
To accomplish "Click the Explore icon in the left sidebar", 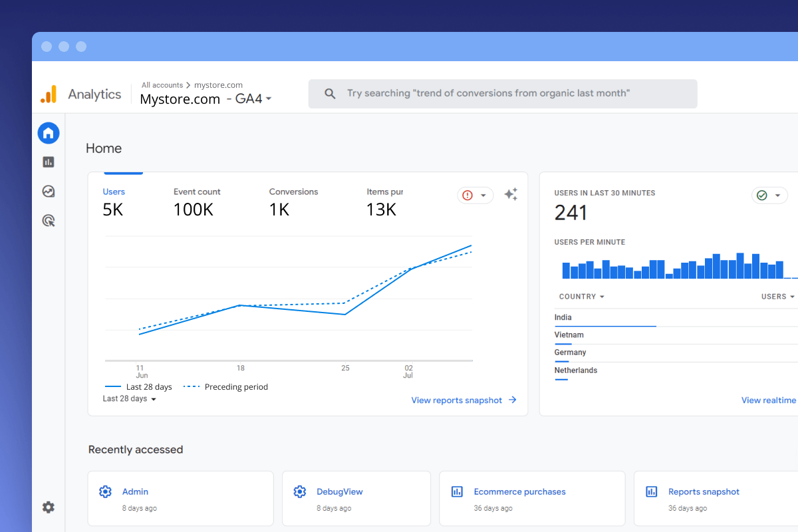I will point(48,191).
